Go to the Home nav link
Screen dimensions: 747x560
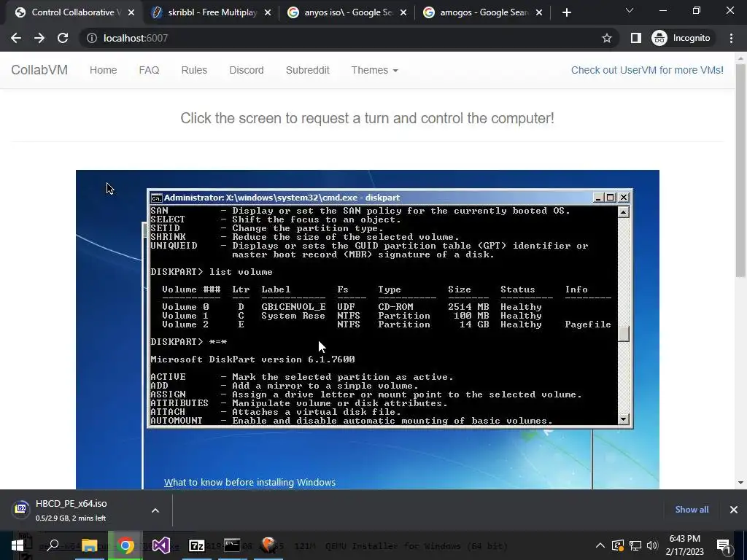coord(103,70)
